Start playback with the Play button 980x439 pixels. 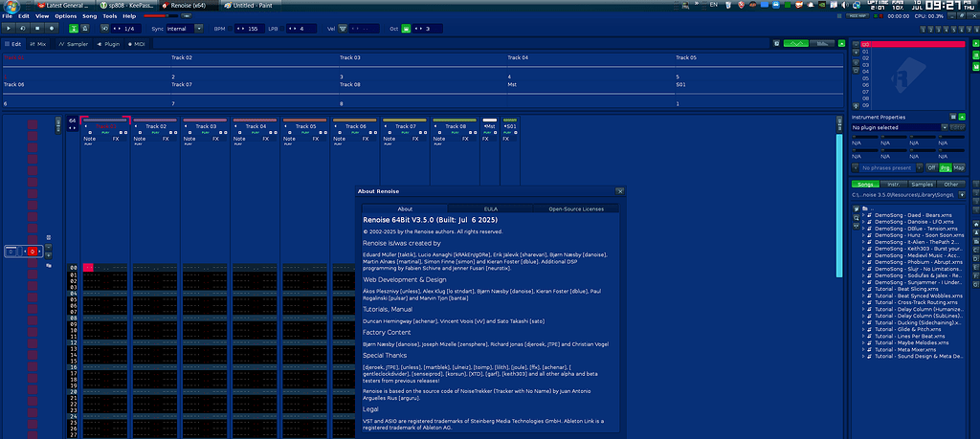[10, 28]
